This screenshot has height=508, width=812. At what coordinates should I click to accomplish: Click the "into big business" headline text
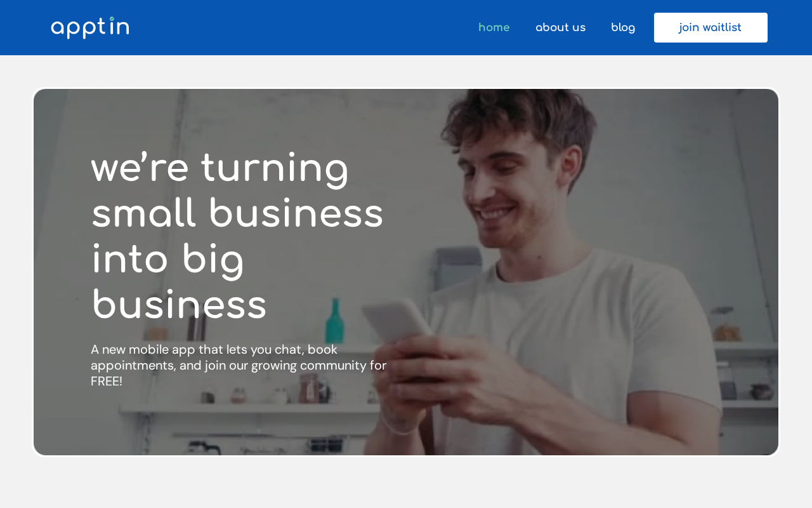(x=179, y=283)
